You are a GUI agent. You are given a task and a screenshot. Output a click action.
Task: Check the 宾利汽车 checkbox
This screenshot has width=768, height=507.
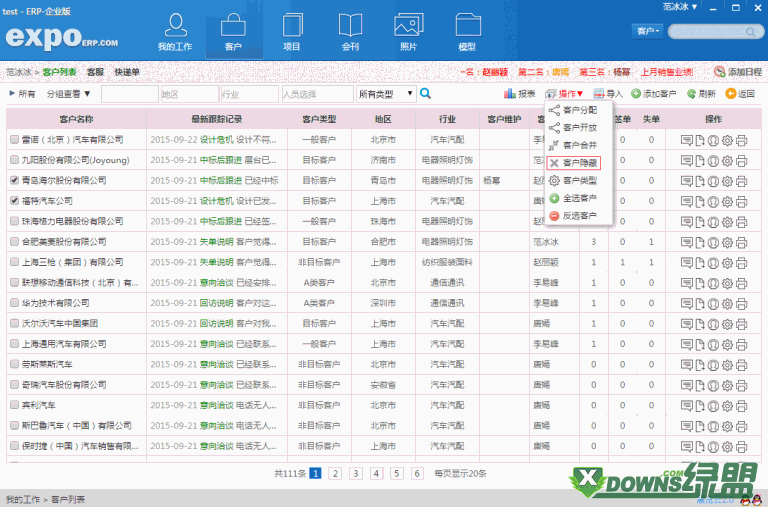click(x=14, y=405)
